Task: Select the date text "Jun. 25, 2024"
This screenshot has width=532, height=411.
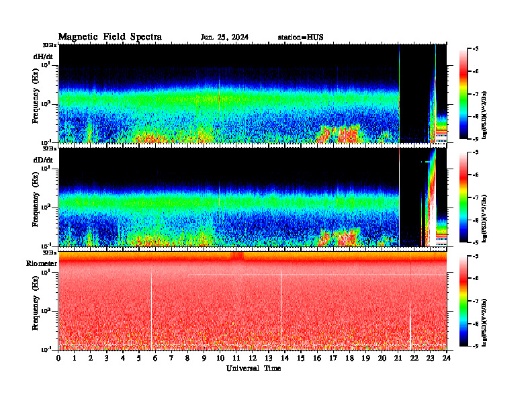Action: click(x=224, y=38)
